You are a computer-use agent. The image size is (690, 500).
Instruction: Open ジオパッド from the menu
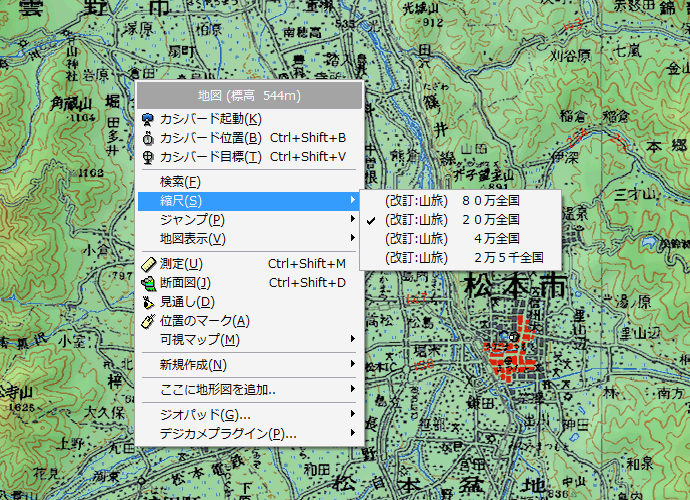click(205, 415)
